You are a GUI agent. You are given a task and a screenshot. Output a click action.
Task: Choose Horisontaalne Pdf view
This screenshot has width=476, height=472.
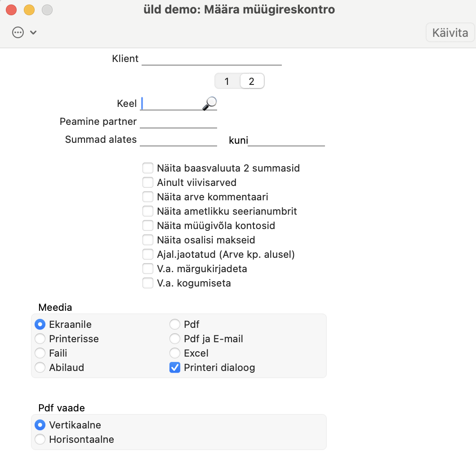pyautogui.click(x=40, y=439)
